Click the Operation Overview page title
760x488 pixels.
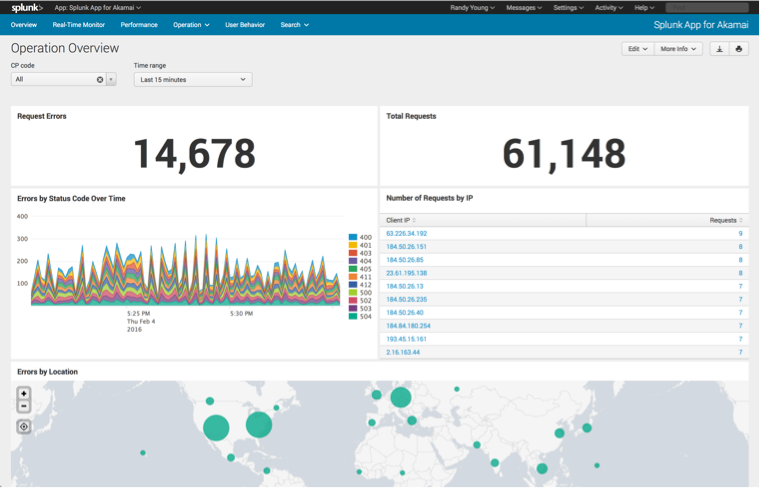click(65, 48)
